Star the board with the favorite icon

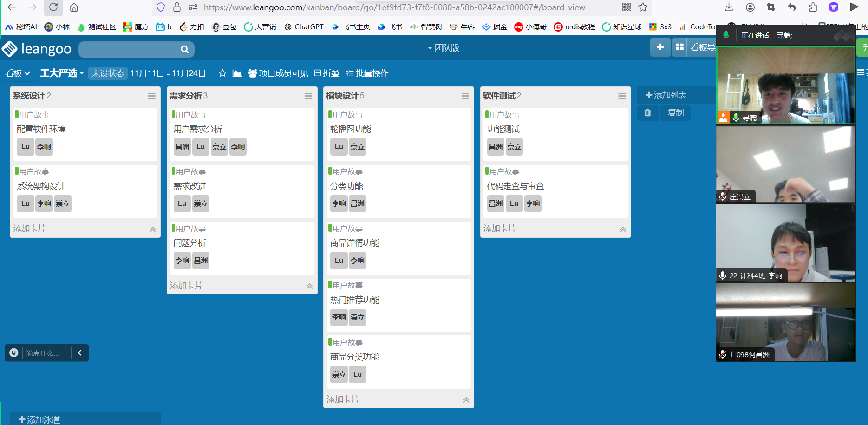click(222, 73)
